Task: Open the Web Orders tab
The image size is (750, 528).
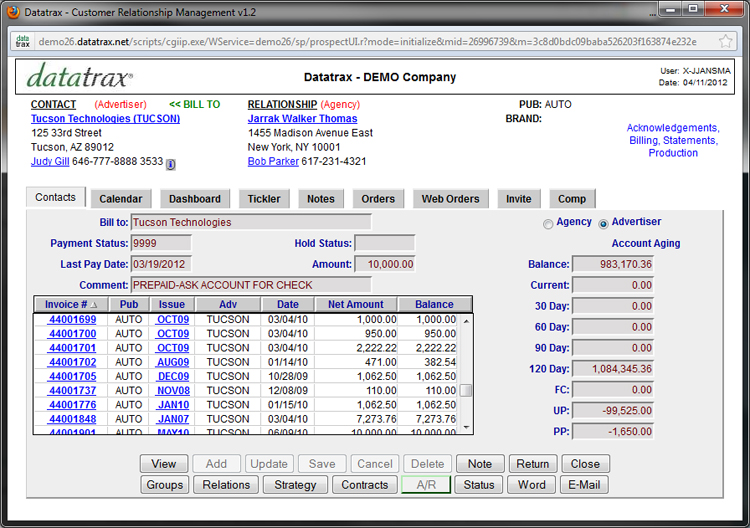Action: [x=451, y=199]
